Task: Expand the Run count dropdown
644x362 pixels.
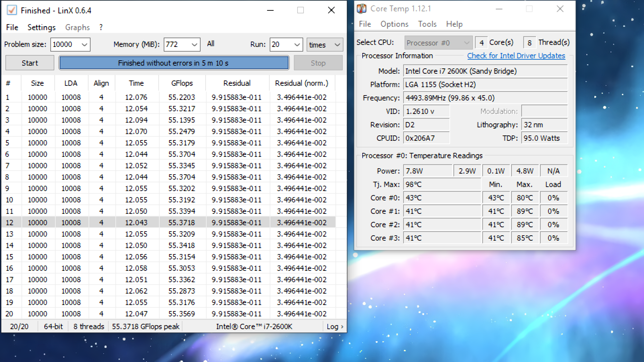Action: 297,45
